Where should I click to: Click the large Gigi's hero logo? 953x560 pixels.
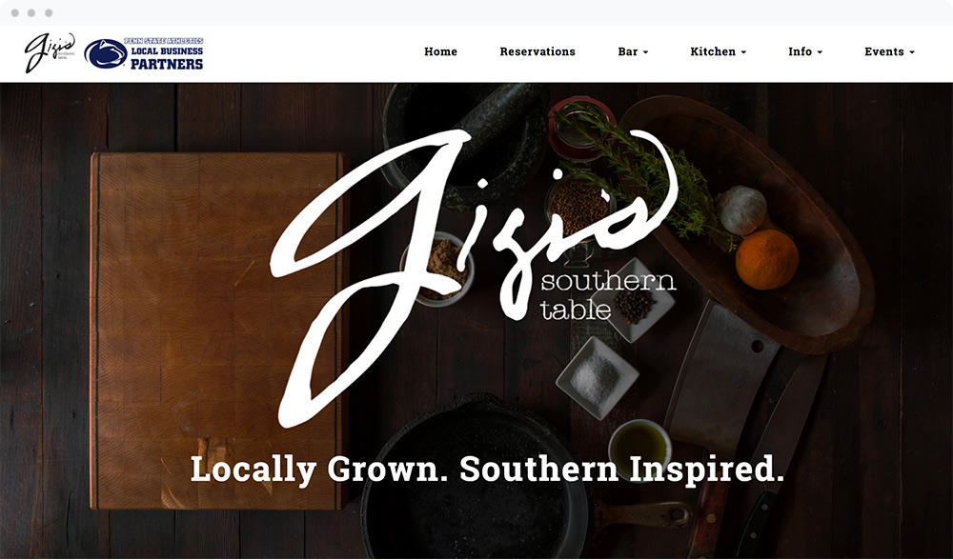(474, 277)
